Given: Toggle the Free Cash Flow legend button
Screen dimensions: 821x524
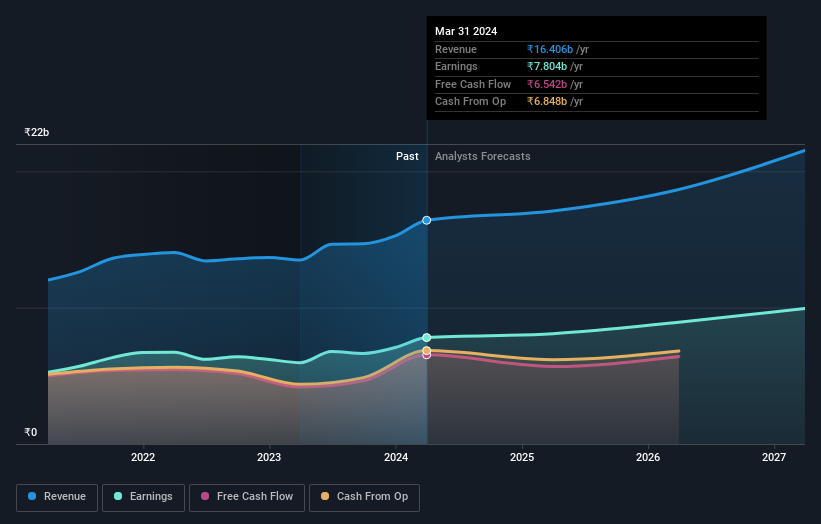Looking at the screenshot, I should click(247, 497).
